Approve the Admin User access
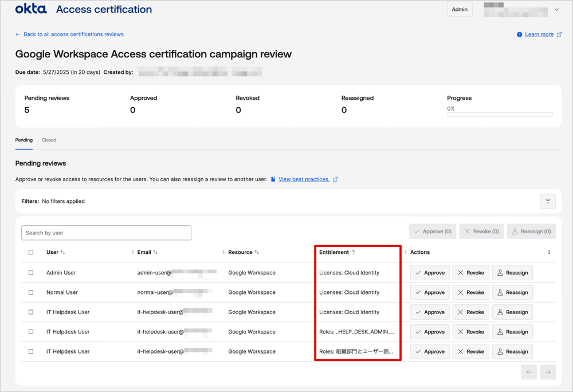This screenshot has width=573, height=392. pos(430,273)
